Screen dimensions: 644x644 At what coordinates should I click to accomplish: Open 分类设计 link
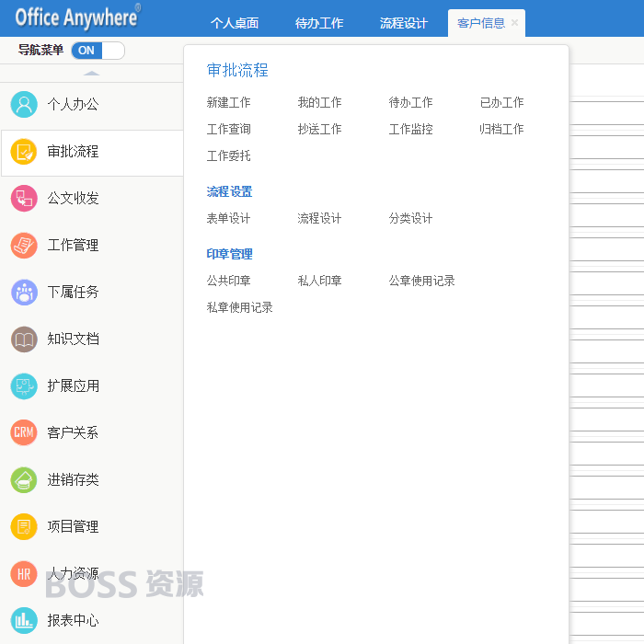click(x=410, y=218)
